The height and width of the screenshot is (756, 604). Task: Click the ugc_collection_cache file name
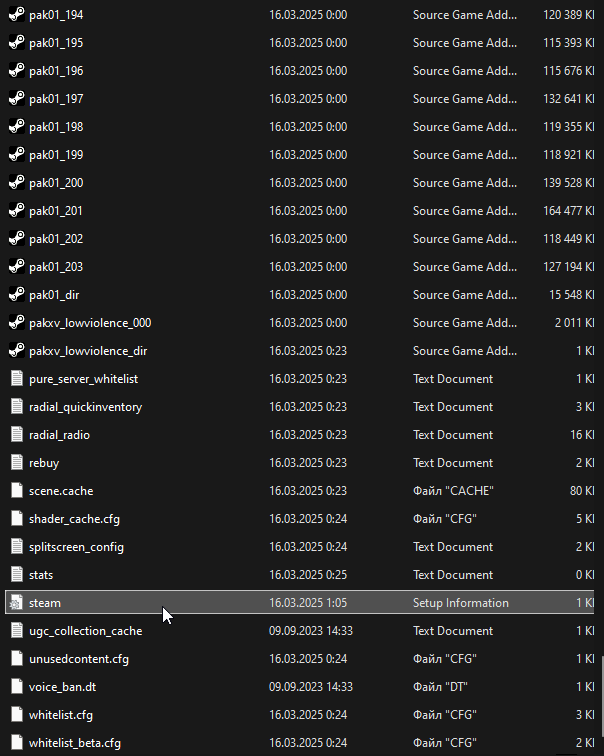coord(85,631)
